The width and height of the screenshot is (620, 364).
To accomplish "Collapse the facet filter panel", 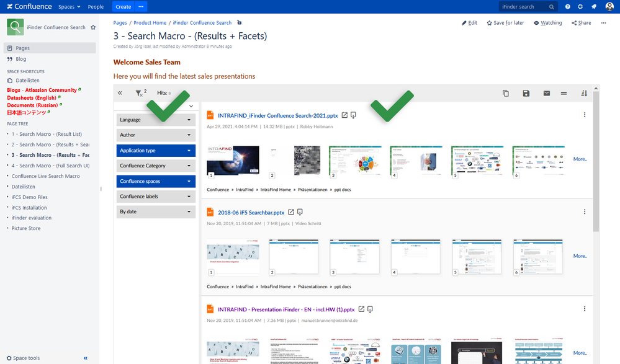I will [x=119, y=93].
